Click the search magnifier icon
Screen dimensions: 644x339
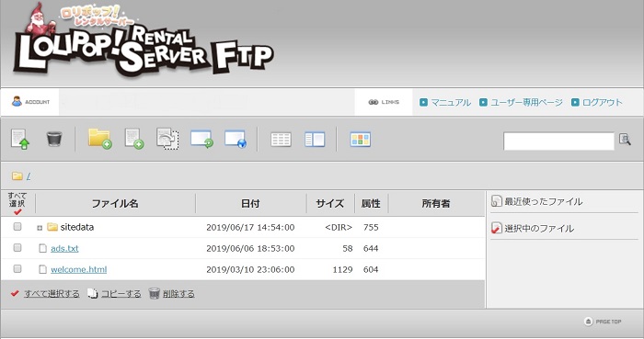625,140
